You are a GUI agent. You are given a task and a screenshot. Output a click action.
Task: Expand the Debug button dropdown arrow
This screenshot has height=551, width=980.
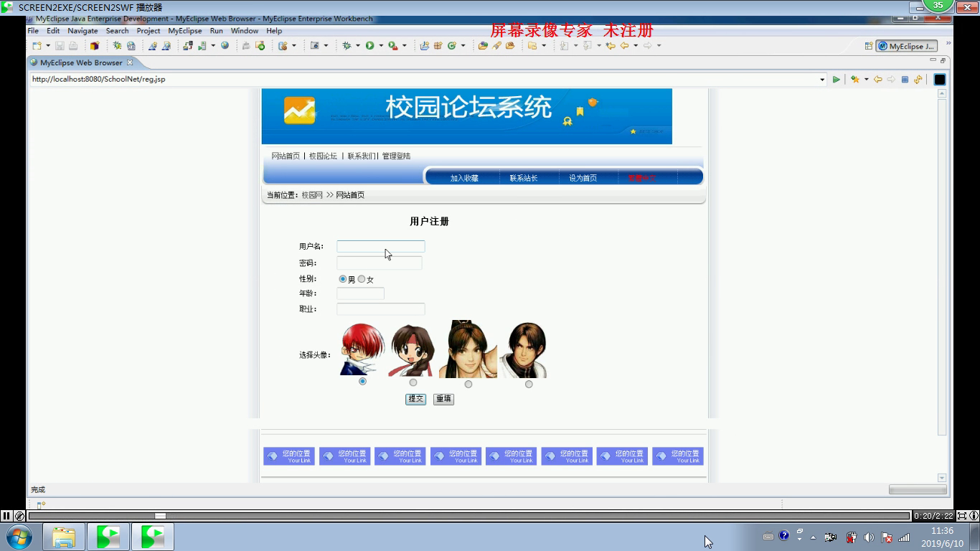pos(358,45)
